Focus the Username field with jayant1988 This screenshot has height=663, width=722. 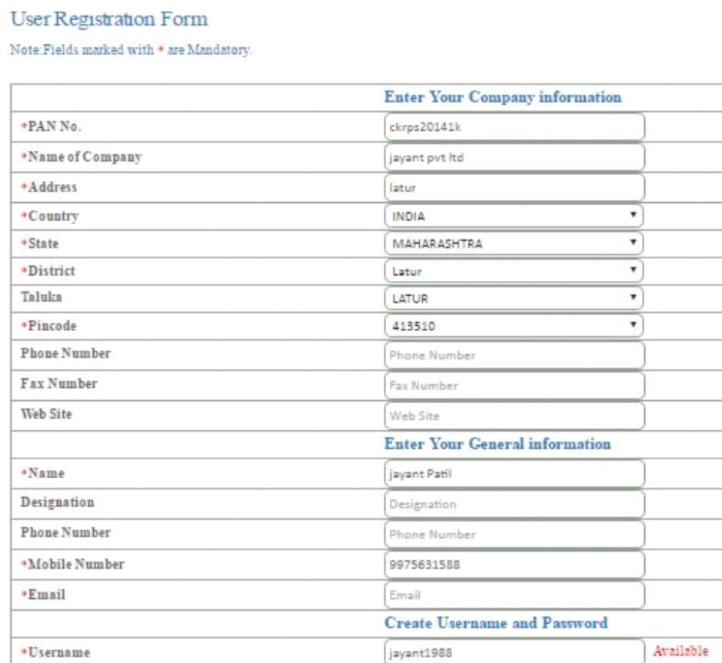(x=514, y=652)
